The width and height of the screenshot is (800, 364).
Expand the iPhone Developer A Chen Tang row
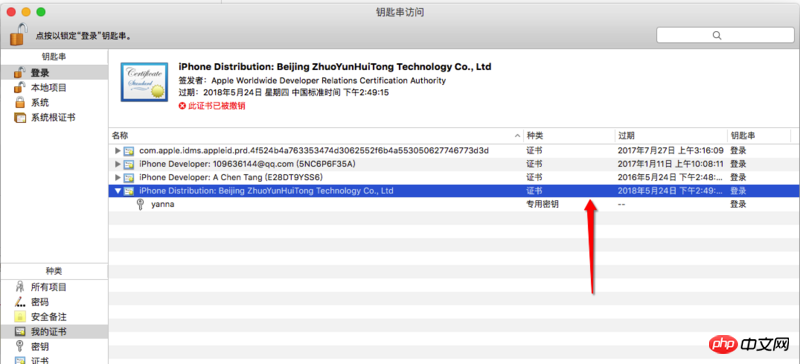tap(118, 177)
